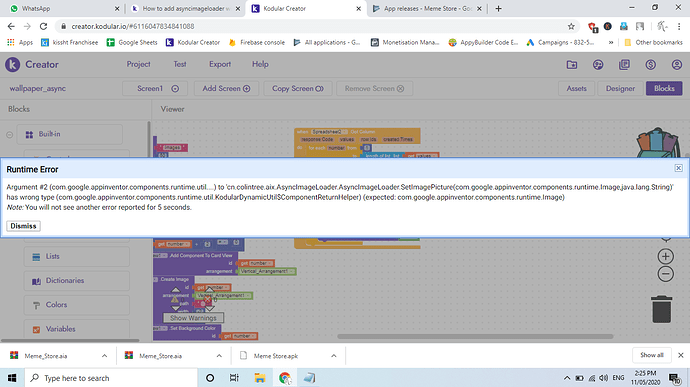Switch to the Designer view
Viewport: 690px width, 387px height.
pos(620,88)
